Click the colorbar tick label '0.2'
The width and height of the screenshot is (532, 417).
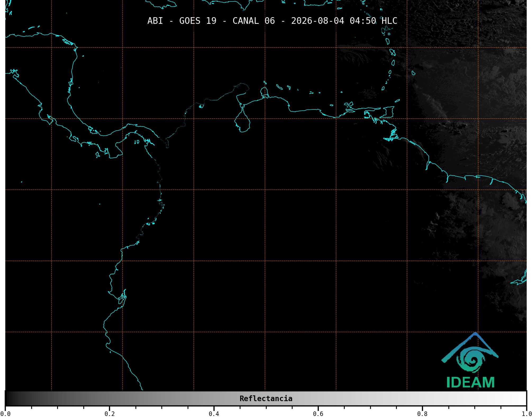(x=110, y=414)
